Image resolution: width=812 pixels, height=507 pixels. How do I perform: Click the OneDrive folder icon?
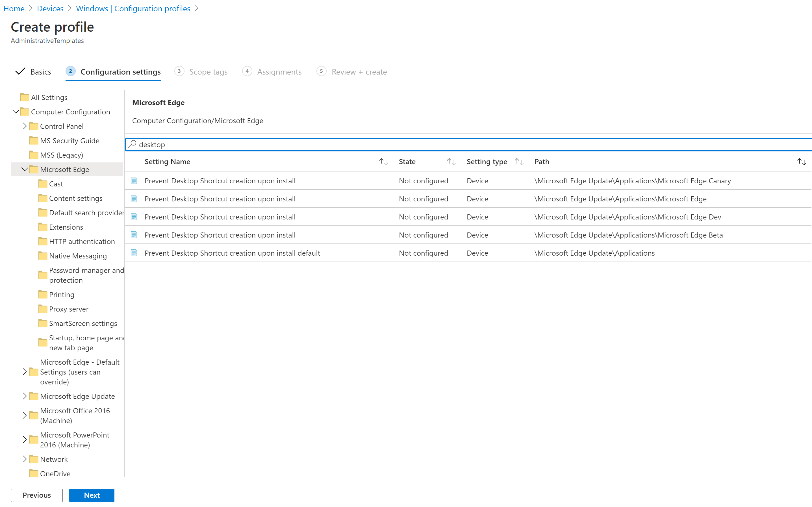(x=34, y=473)
